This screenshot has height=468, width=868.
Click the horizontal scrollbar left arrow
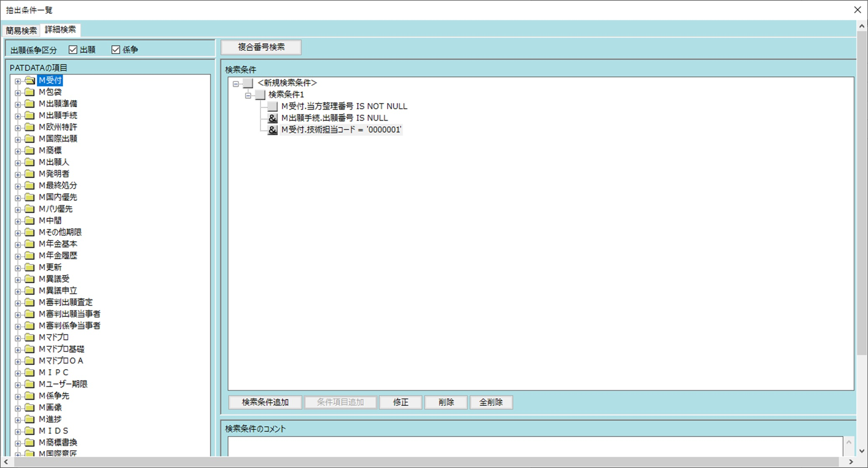click(6, 462)
